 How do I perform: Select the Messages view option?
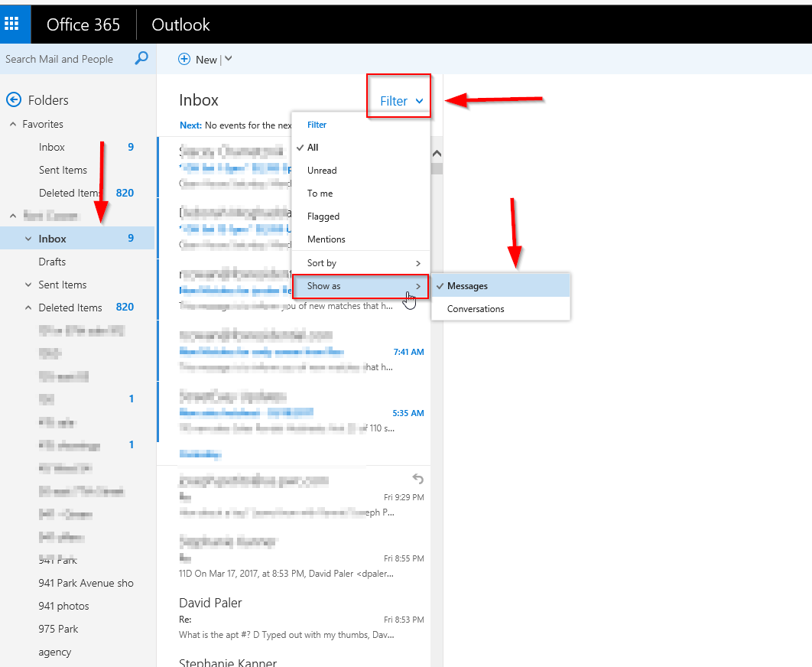[x=467, y=286]
